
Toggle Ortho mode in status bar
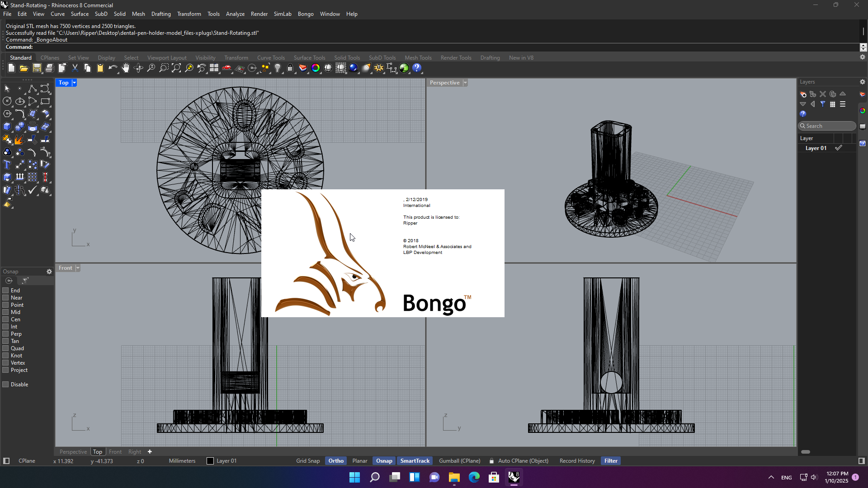point(336,461)
